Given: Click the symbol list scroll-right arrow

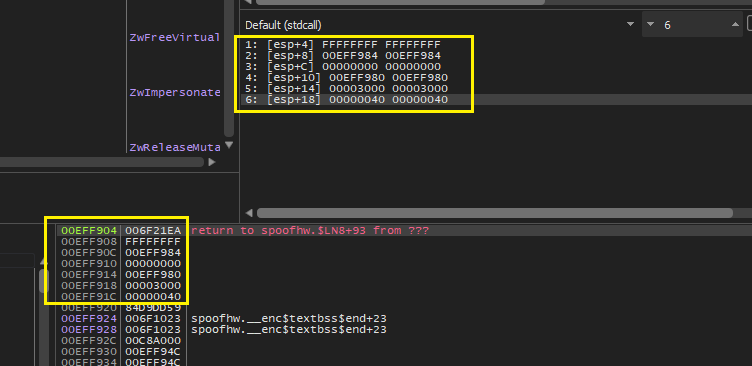Looking at the screenshot, I should pos(212,163).
